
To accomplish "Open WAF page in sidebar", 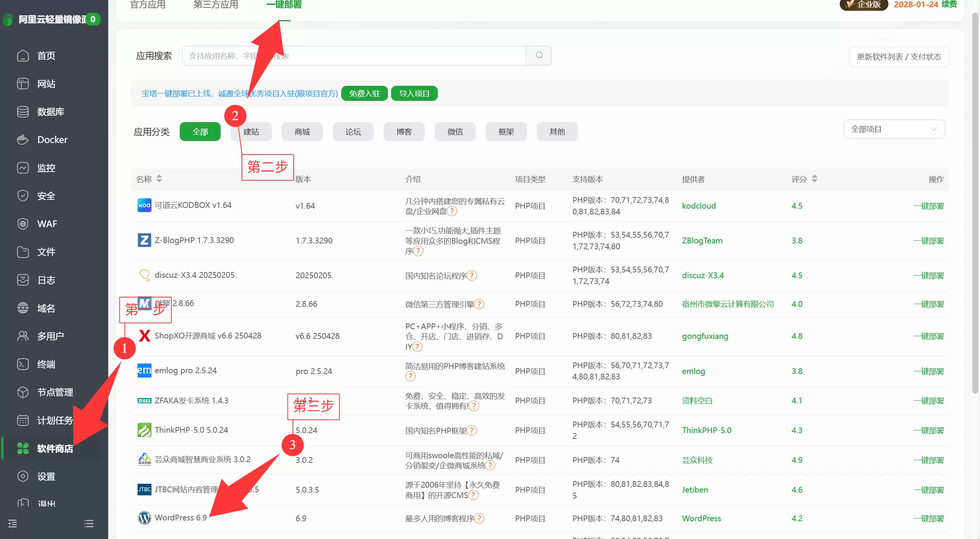I will (x=47, y=224).
